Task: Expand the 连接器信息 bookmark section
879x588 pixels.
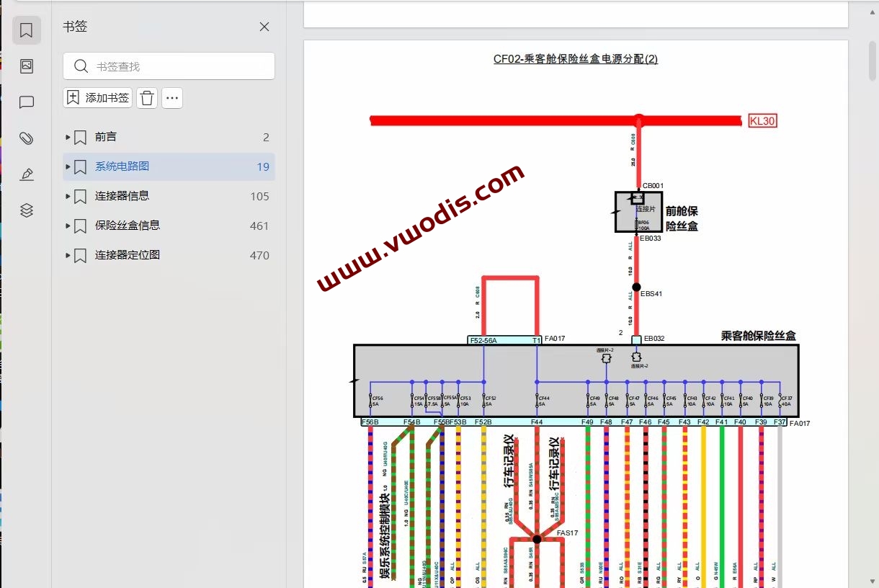Action: [x=66, y=196]
